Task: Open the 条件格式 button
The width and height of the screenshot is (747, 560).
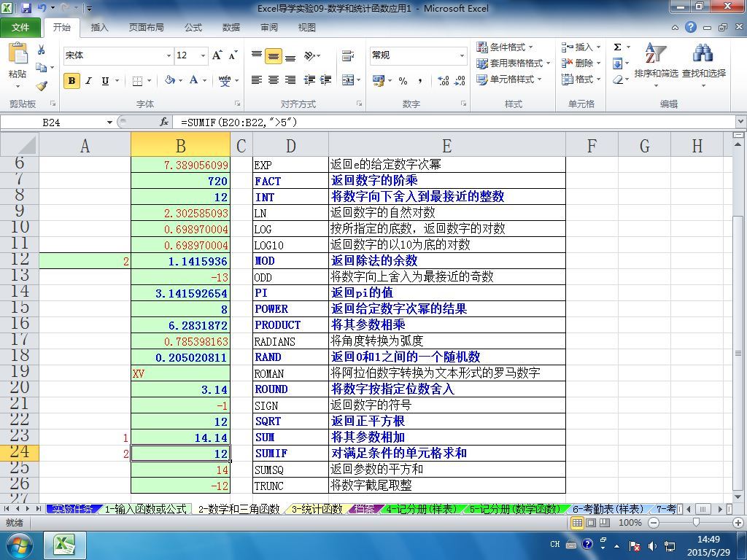Action: pyautogui.click(x=506, y=47)
